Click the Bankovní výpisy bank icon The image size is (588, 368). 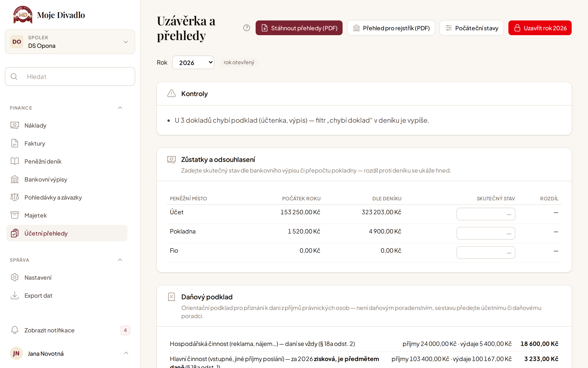tap(14, 179)
